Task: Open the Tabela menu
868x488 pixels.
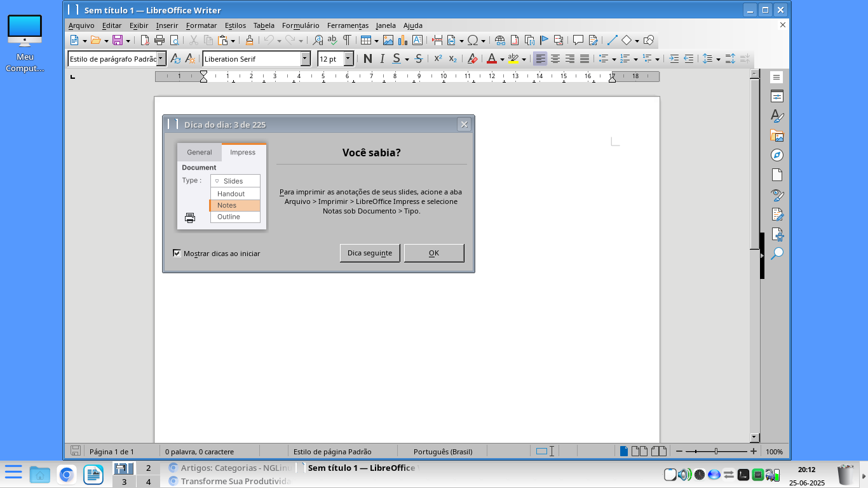Action: (264, 25)
